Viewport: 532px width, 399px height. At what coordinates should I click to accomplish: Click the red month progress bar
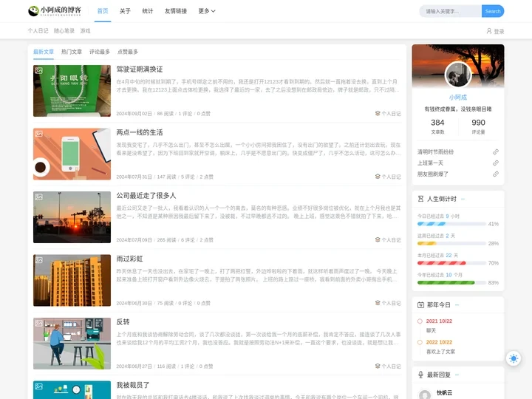pyautogui.click(x=451, y=263)
